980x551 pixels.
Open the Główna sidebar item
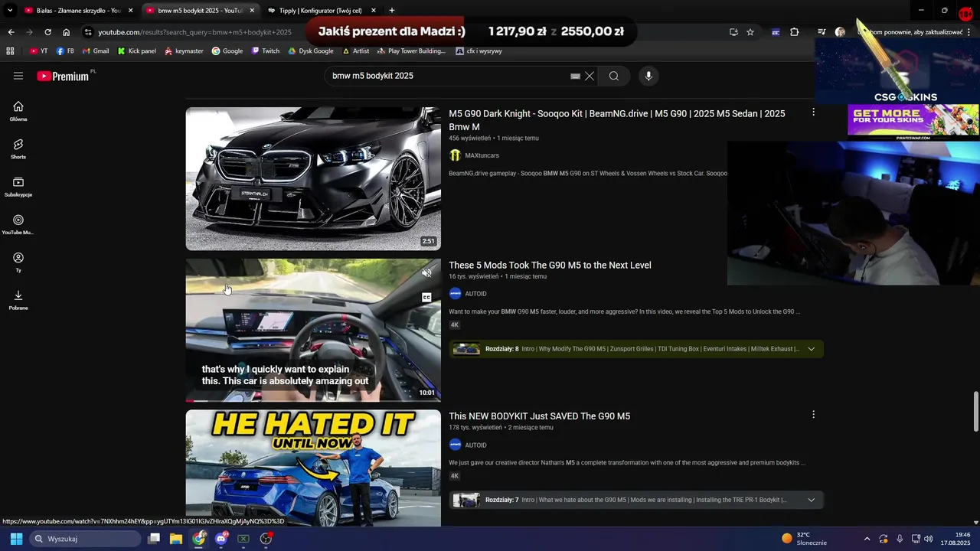(x=18, y=111)
